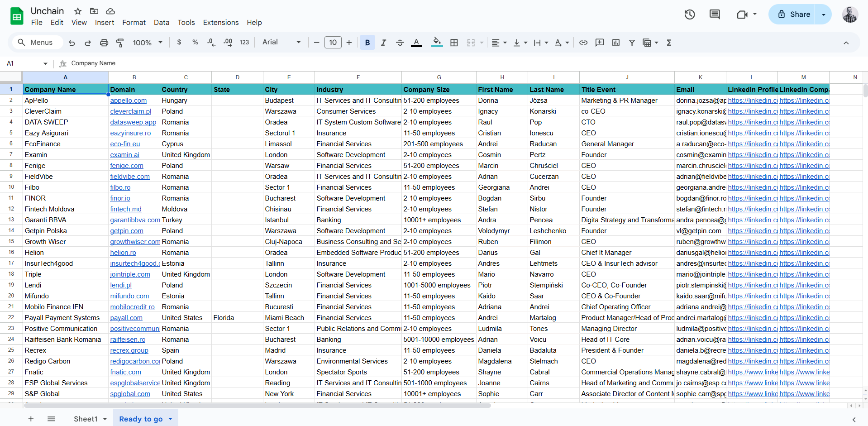Toggle Strikethrough formatting
The height and width of the screenshot is (426, 868).
click(x=400, y=43)
